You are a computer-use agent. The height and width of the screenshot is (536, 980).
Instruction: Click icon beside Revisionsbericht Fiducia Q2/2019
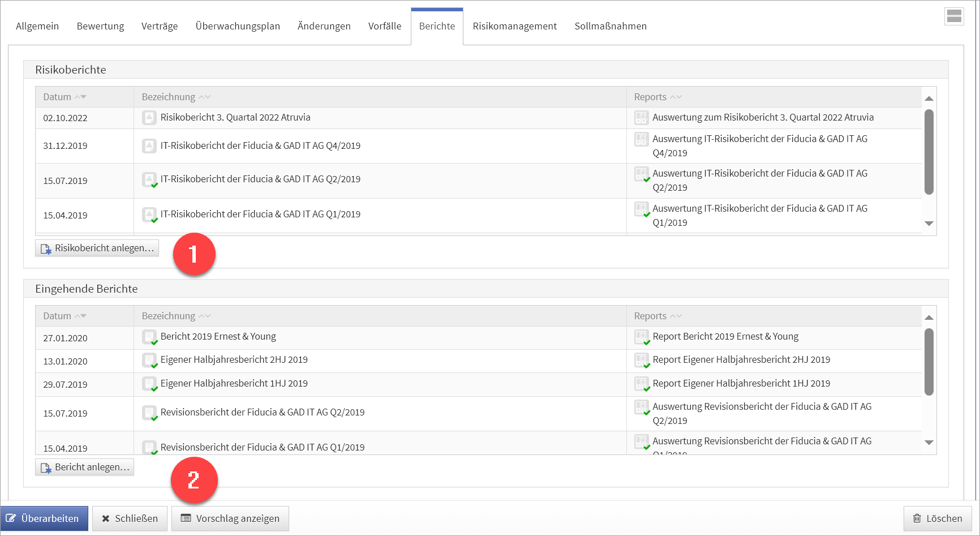(149, 413)
